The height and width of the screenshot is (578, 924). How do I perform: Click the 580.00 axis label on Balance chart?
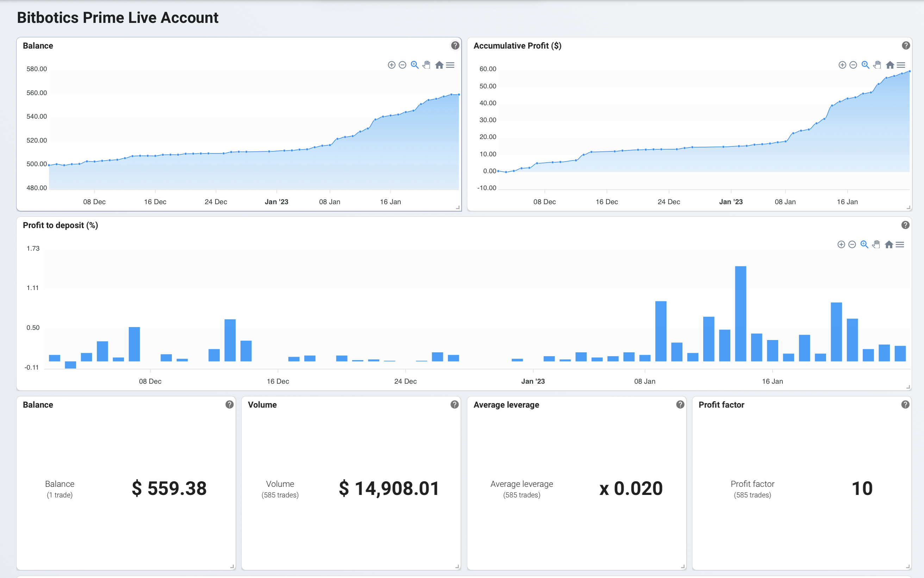click(37, 69)
